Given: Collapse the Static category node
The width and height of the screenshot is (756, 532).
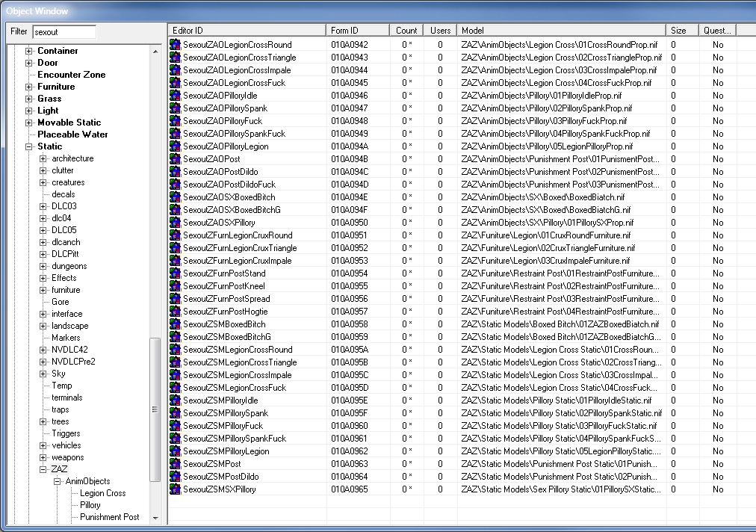Looking at the screenshot, I should [x=29, y=146].
